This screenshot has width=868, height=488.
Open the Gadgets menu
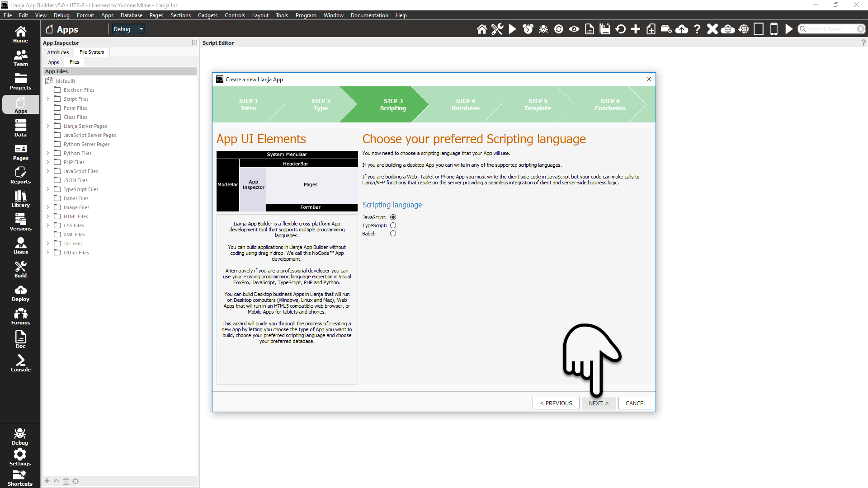tap(208, 15)
